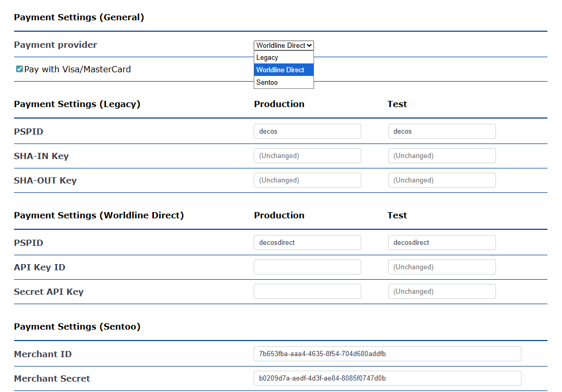Select Legacy from provider list

click(x=283, y=57)
